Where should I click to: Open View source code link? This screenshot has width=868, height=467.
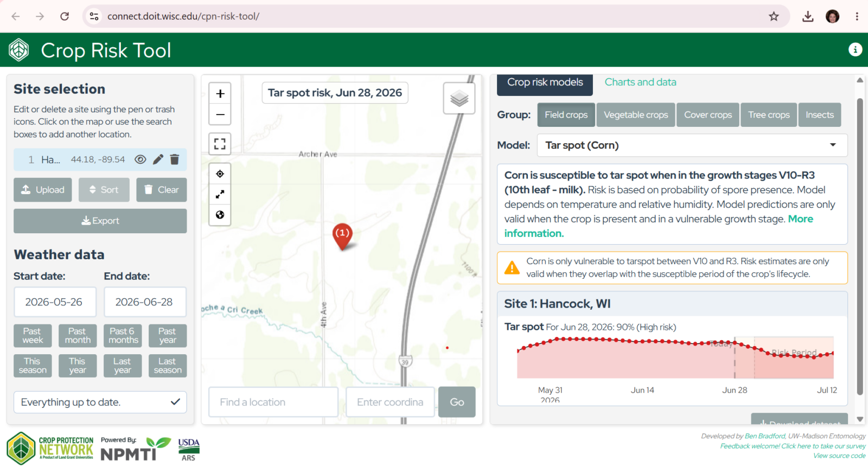tap(839, 456)
